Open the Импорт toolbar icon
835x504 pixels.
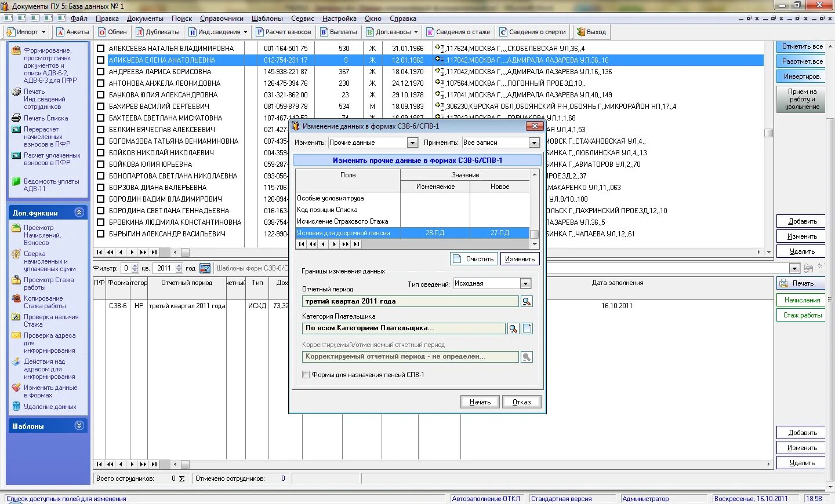[11, 32]
